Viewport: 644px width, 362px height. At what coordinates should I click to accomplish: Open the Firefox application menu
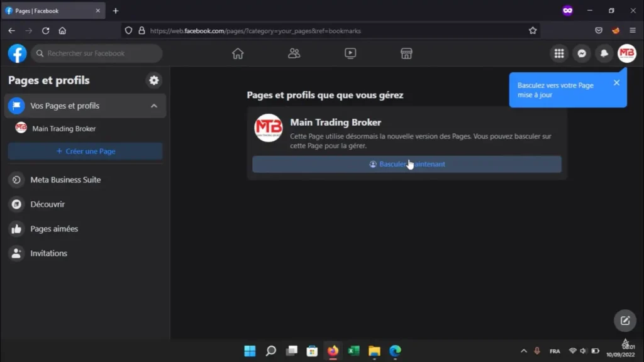click(x=633, y=31)
